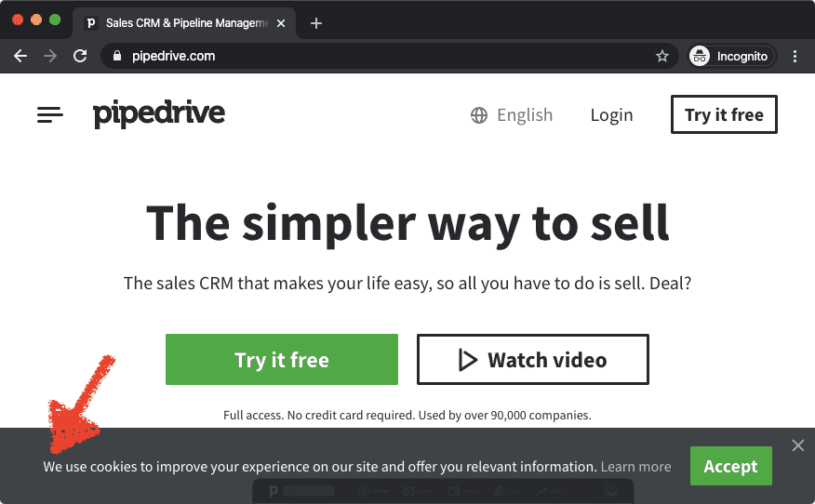The width and height of the screenshot is (815, 504).
Task: Click the browser forward arrow
Action: coord(50,56)
